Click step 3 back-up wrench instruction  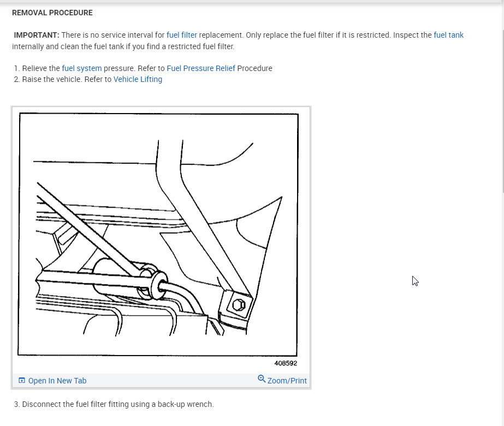click(114, 404)
